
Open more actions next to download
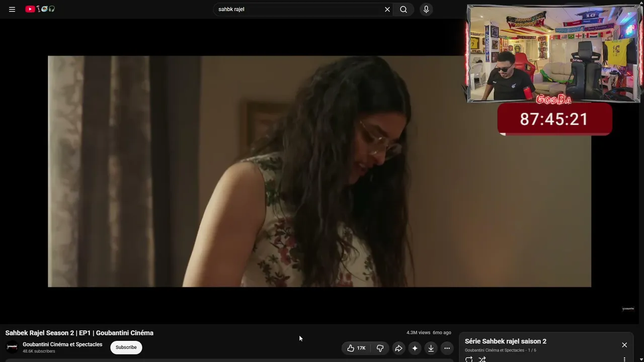click(x=447, y=348)
